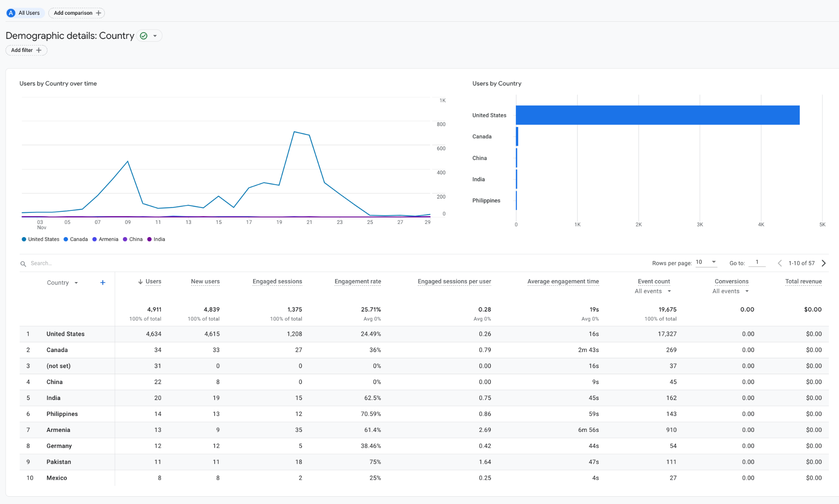Click the search magnifier icon
Viewport: 839px width, 504px height.
[23, 264]
